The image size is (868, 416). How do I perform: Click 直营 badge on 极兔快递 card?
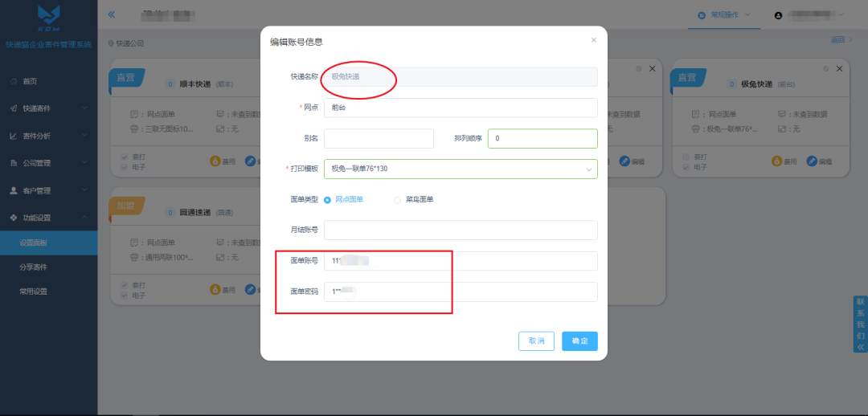689,77
